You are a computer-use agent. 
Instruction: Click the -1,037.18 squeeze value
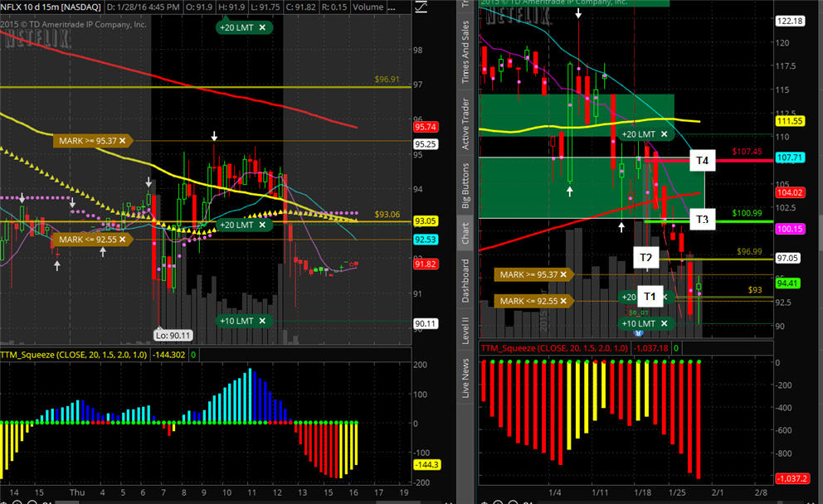[650, 348]
